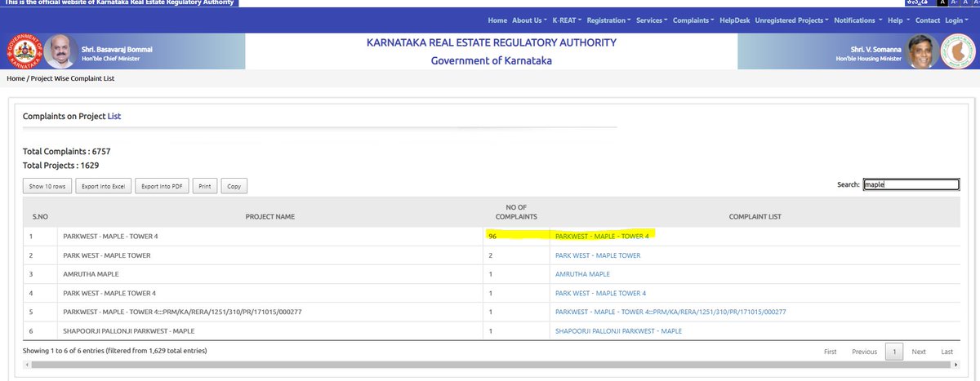This screenshot has height=381, width=980.
Task: Click 'Showing 1 to 6 of 6 entries' text
Action: pos(115,351)
